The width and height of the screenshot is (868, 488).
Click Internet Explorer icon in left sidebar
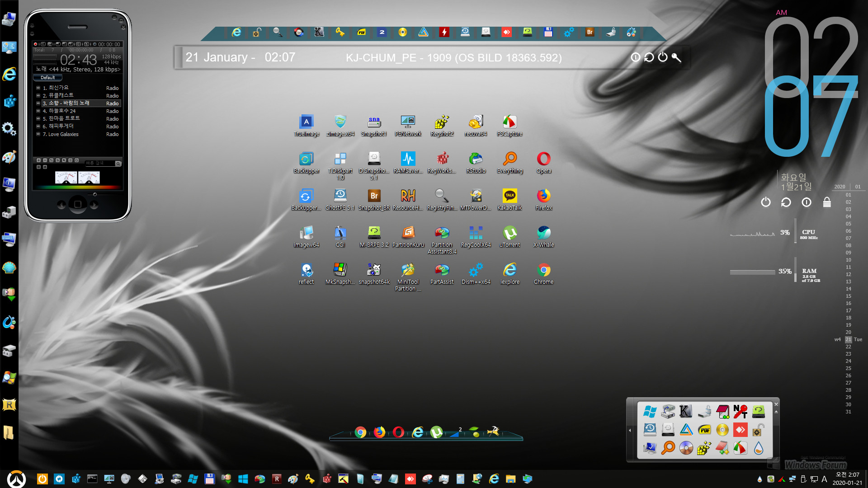pyautogui.click(x=9, y=74)
